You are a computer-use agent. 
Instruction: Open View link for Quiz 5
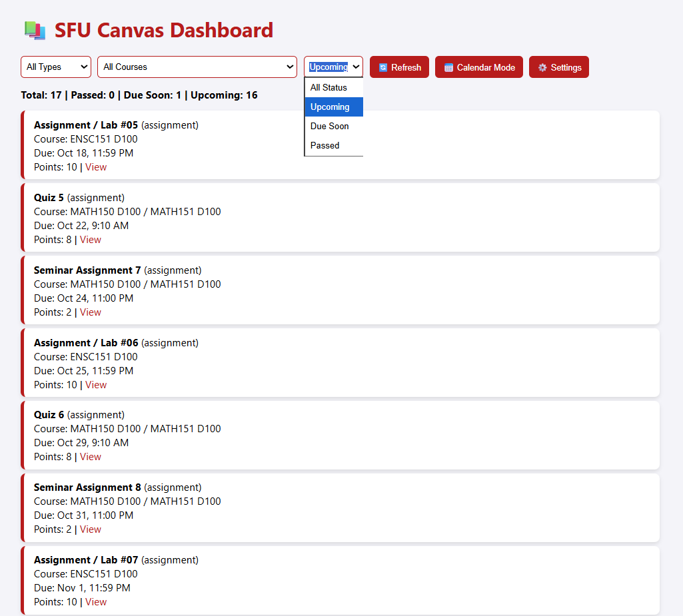click(91, 240)
